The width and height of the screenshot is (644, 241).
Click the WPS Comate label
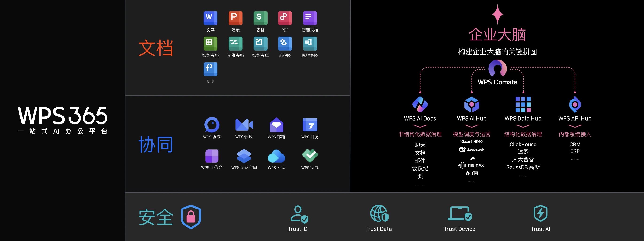pos(497,82)
